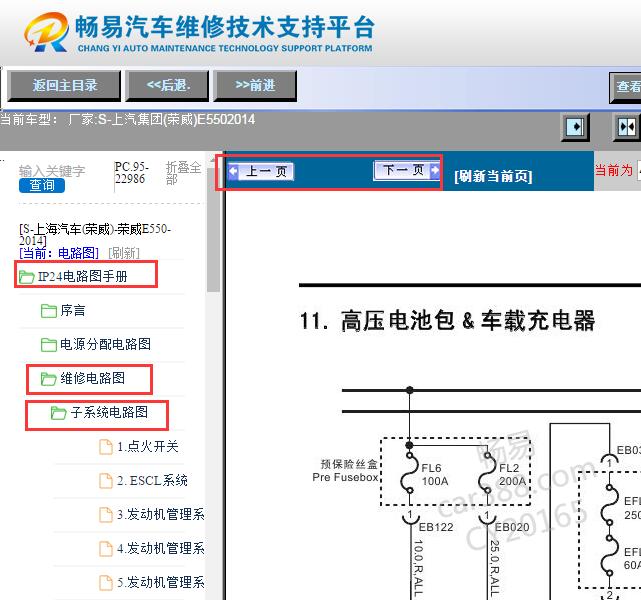
Task: Click the 刷新当前页 link
Action: click(x=493, y=176)
